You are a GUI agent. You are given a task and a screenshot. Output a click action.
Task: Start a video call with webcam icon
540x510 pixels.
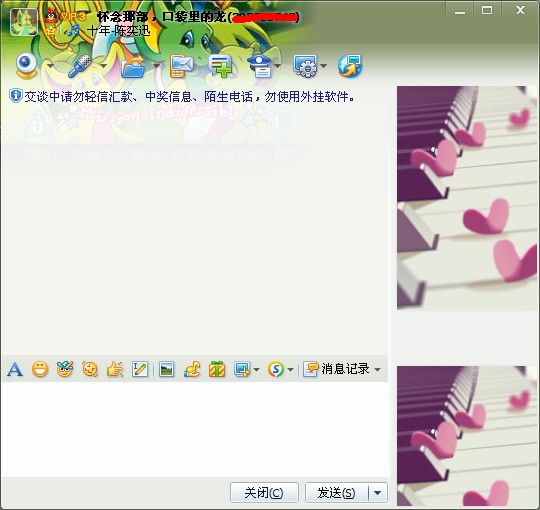coord(26,65)
